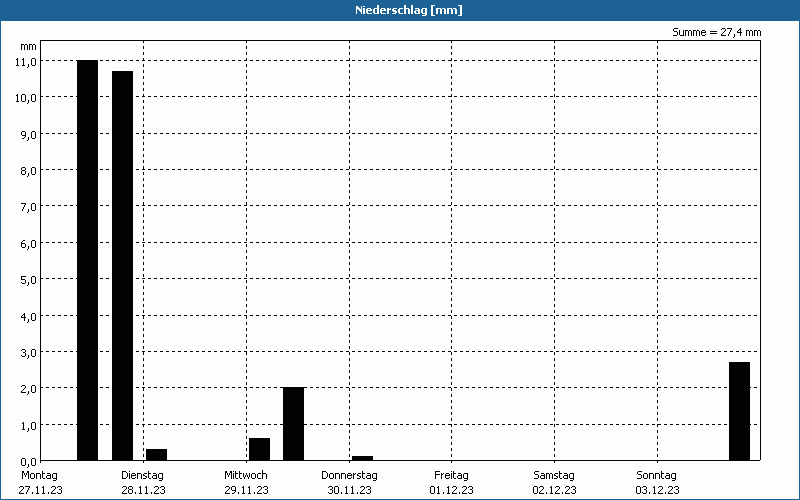Click the '9,0' y-axis value

(28, 135)
